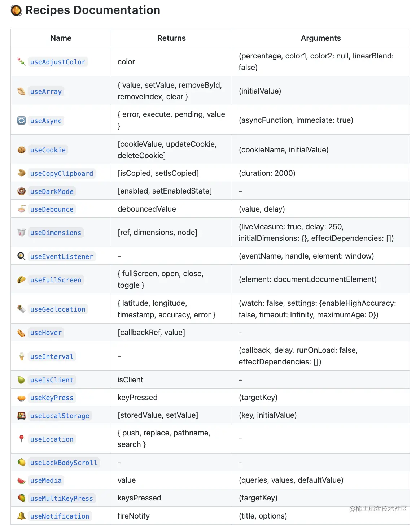This screenshot has width=420, height=525.
Task: Click the doughnut emoji beside useDarkMode
Action: (x=22, y=191)
